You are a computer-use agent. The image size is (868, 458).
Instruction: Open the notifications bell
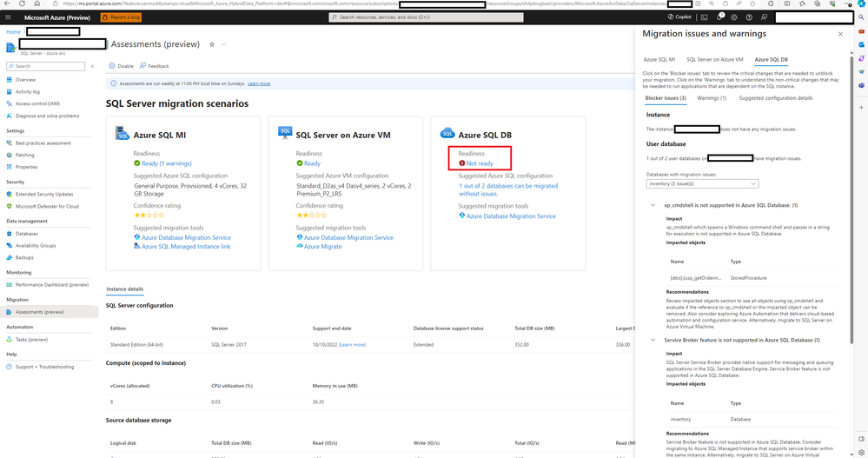coord(719,17)
